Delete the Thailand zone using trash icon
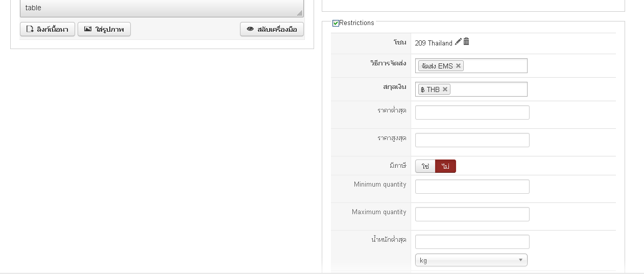This screenshot has height=274, width=644. coord(466,42)
